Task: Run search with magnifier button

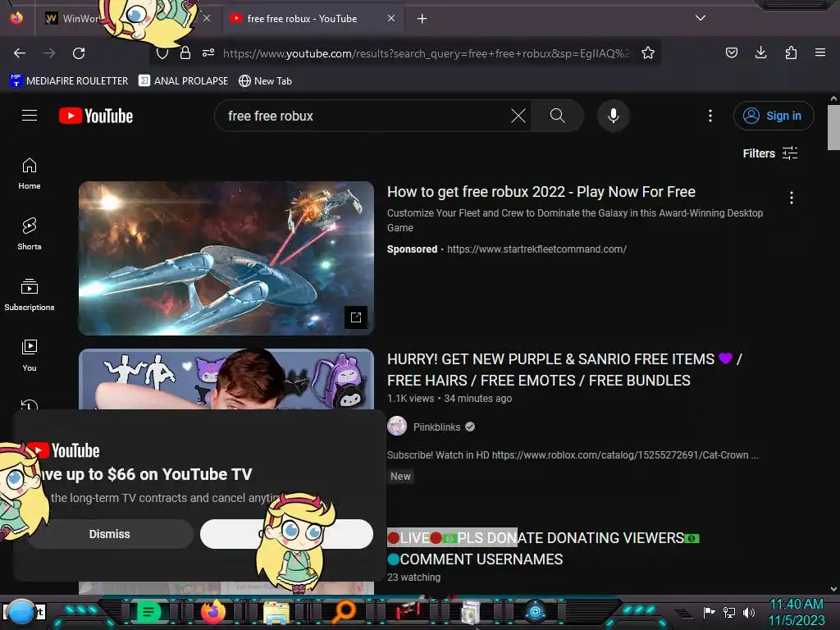Action: click(x=557, y=116)
